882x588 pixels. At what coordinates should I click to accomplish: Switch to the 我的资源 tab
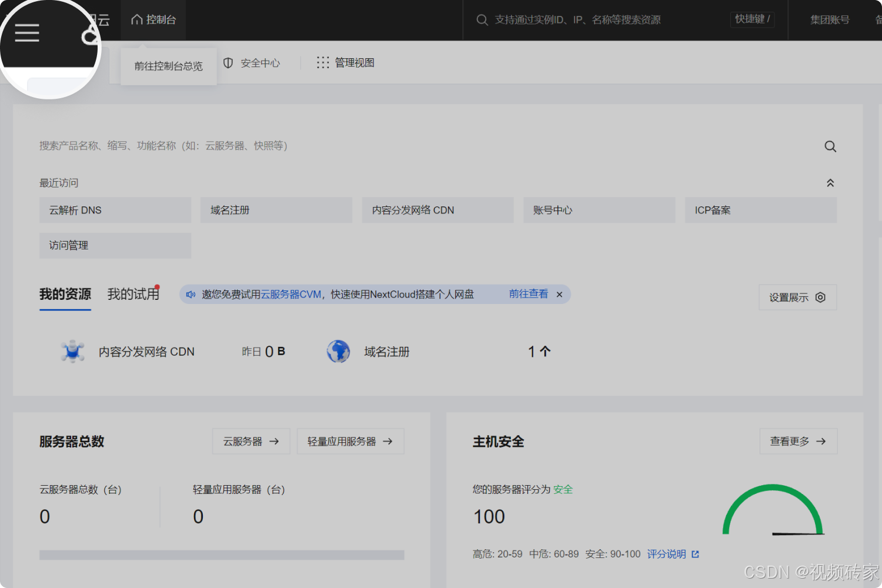65,295
